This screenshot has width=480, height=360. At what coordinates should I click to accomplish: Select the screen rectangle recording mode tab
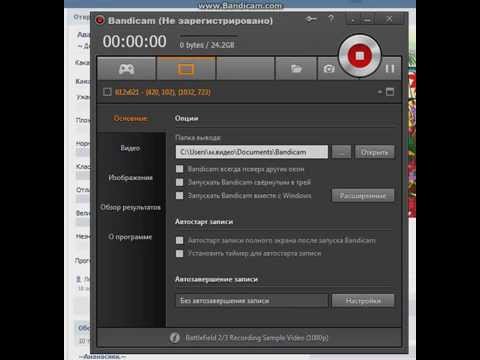(x=186, y=69)
